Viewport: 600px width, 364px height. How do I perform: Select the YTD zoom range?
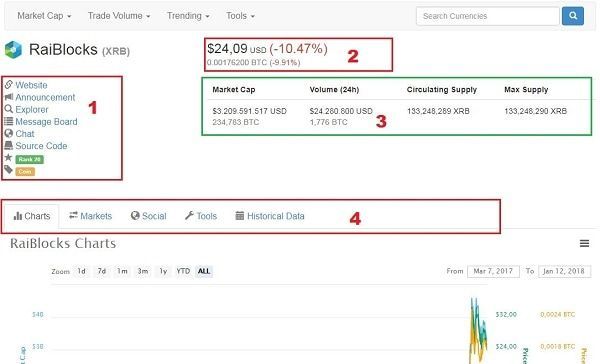coord(183,271)
